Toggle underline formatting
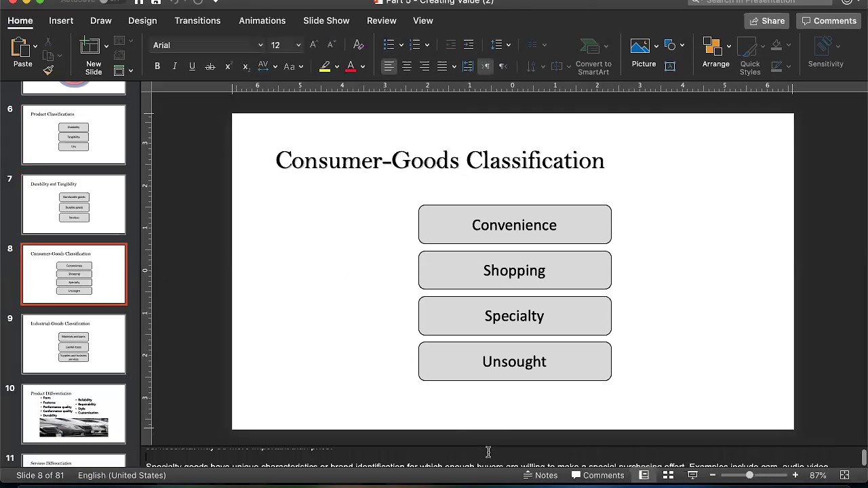 (192, 66)
